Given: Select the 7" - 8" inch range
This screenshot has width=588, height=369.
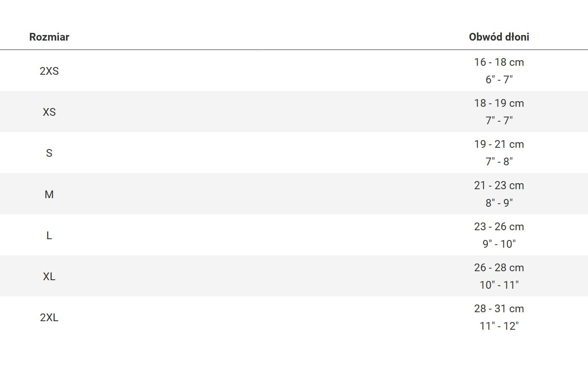Looking at the screenshot, I should (499, 161).
